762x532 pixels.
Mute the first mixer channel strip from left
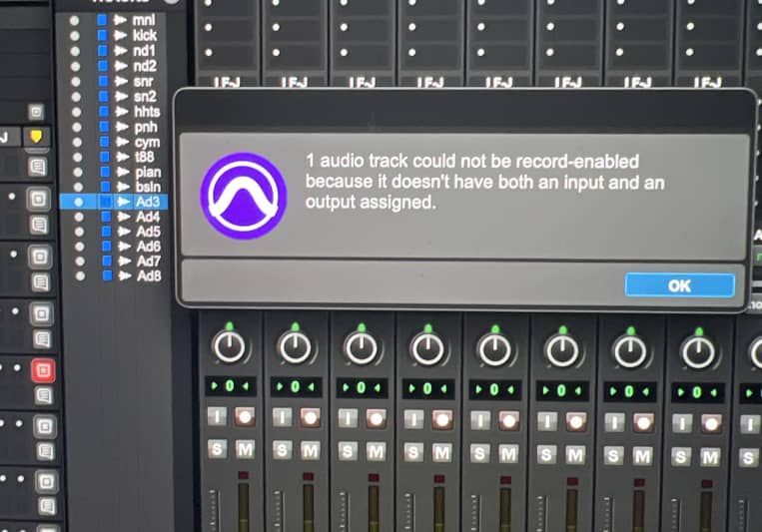245,449
